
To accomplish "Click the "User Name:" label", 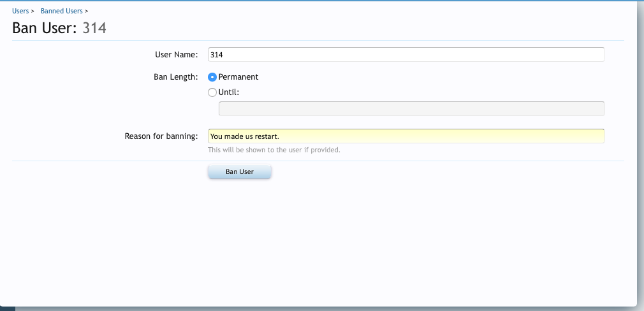I will (177, 55).
